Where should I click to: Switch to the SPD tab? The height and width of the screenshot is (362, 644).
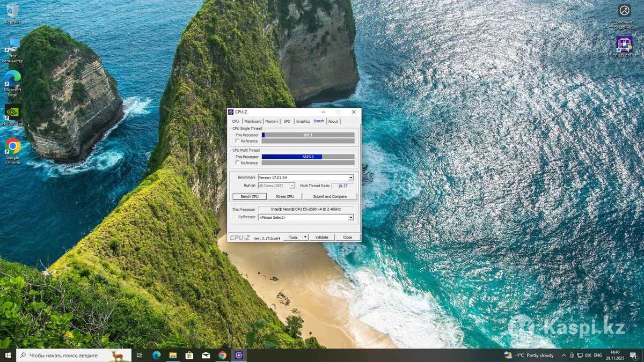coord(287,121)
